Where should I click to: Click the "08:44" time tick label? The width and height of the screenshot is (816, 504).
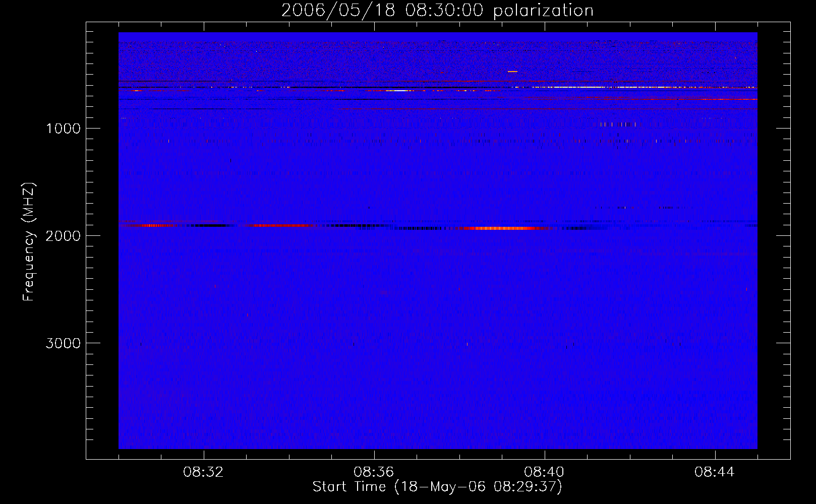pos(715,472)
